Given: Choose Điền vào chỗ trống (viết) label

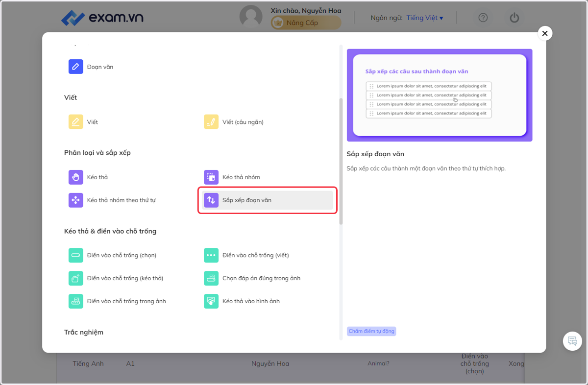Looking at the screenshot, I should tap(255, 255).
